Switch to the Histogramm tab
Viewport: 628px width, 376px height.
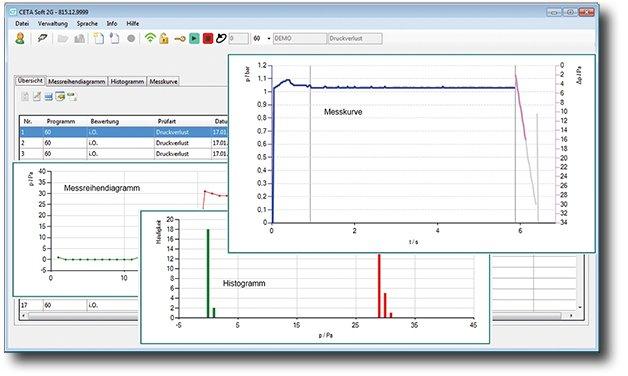pyautogui.click(x=127, y=81)
